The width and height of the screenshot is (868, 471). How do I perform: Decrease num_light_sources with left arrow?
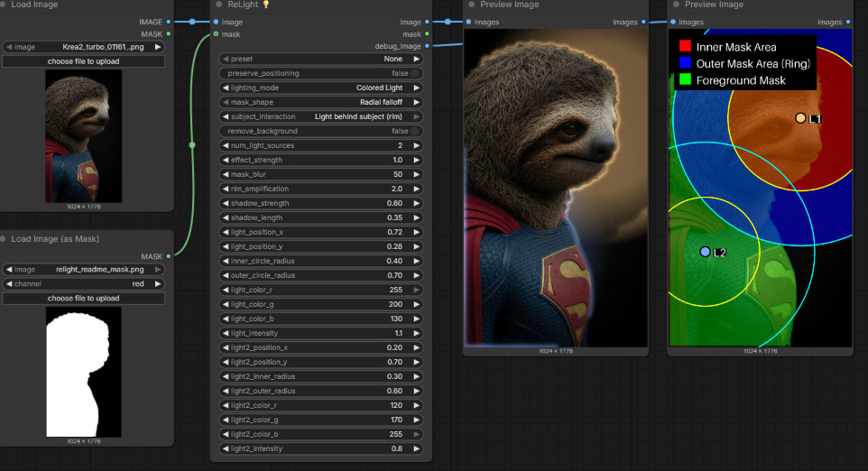[x=226, y=145]
